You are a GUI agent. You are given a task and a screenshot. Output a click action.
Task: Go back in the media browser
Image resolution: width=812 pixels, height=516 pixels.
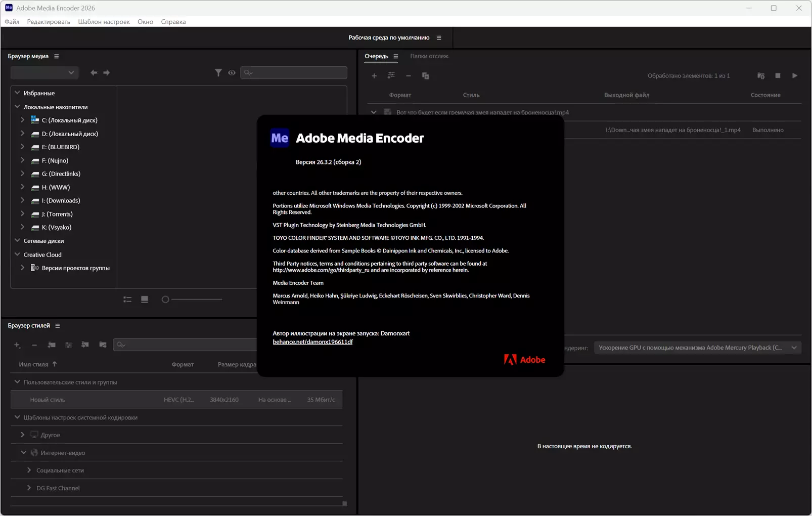(x=94, y=73)
